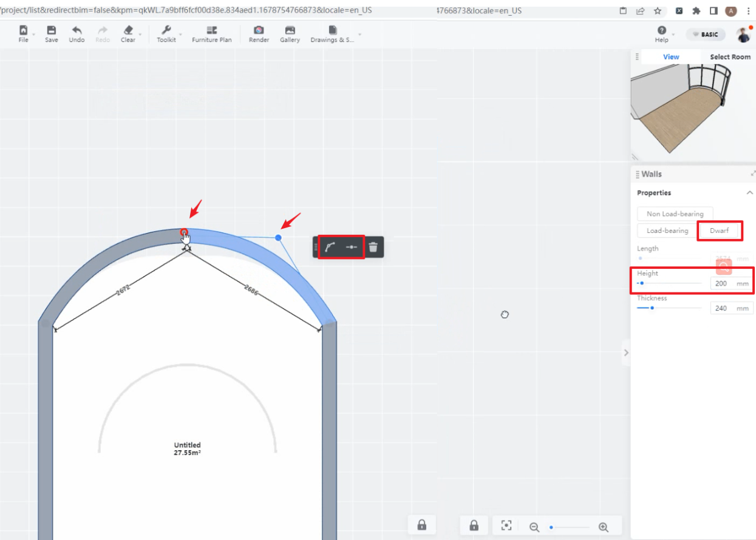Switch to the Select Room tab
Image resolution: width=756 pixels, height=540 pixels.
(730, 57)
